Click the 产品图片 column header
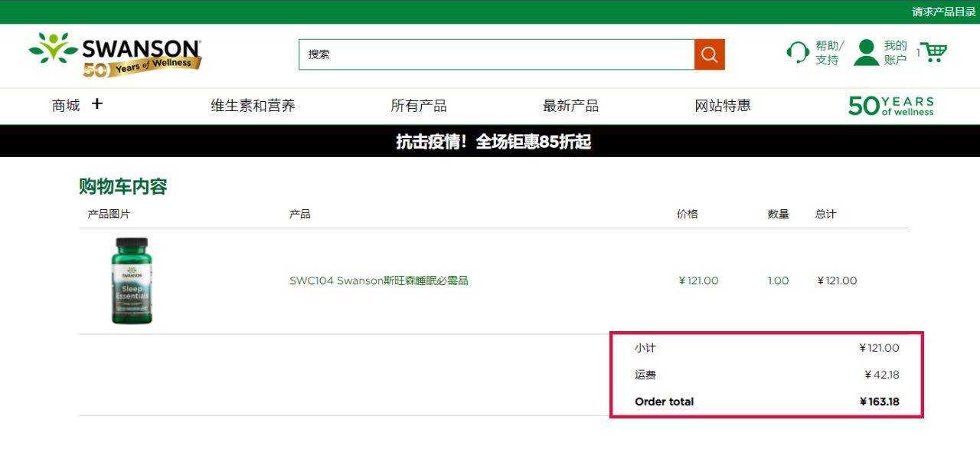This screenshot has height=456, width=980. click(109, 214)
